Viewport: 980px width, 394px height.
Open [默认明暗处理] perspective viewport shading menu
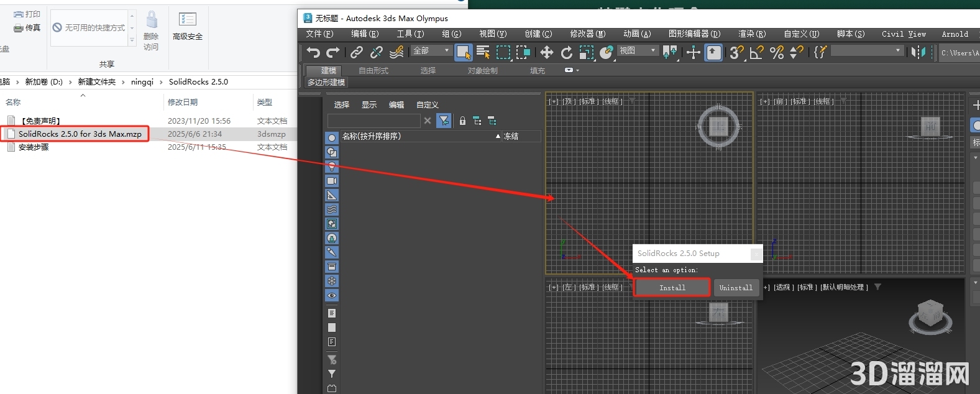click(x=844, y=287)
